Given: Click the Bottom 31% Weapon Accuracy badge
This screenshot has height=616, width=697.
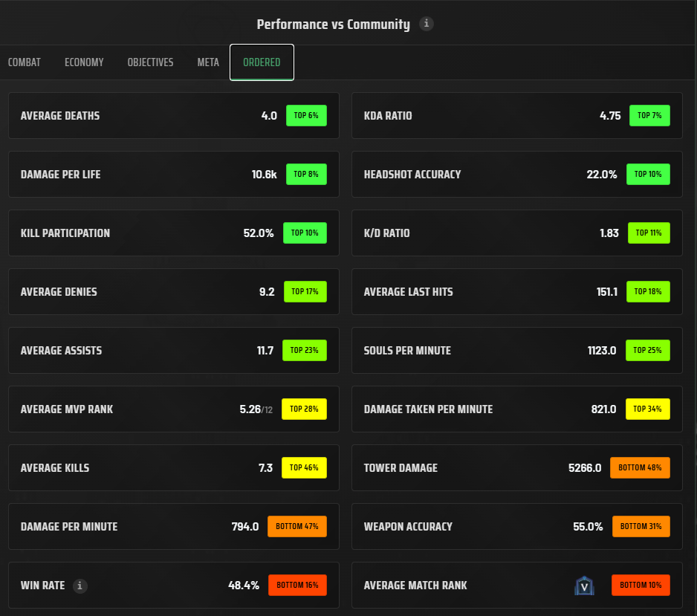Looking at the screenshot, I should coord(641,526).
